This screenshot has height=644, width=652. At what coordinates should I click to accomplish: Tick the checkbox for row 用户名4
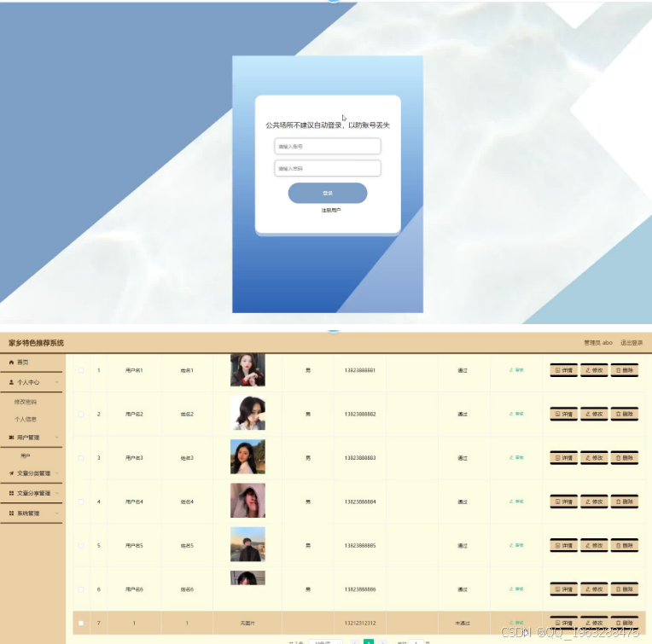81,502
